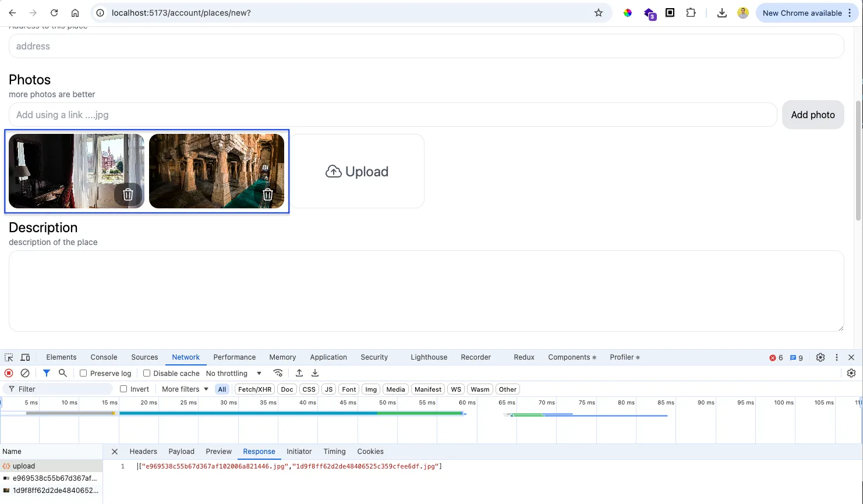Go back to the previous page
Screen dimensions: 863x504
[x=12, y=13]
